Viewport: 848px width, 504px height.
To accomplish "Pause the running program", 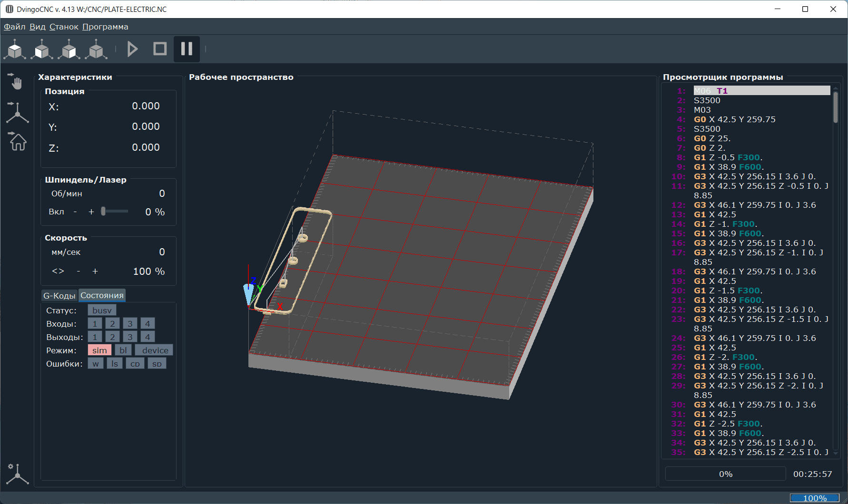I will pyautogui.click(x=187, y=49).
